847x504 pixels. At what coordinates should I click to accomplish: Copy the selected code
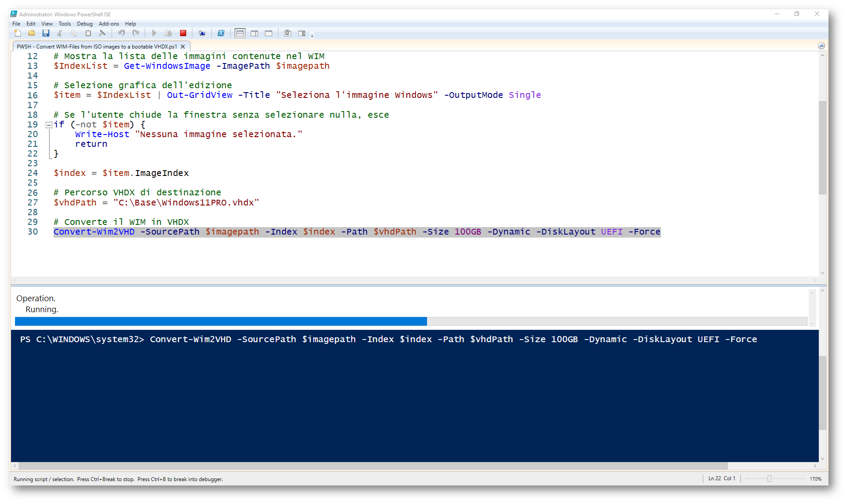tap(74, 33)
